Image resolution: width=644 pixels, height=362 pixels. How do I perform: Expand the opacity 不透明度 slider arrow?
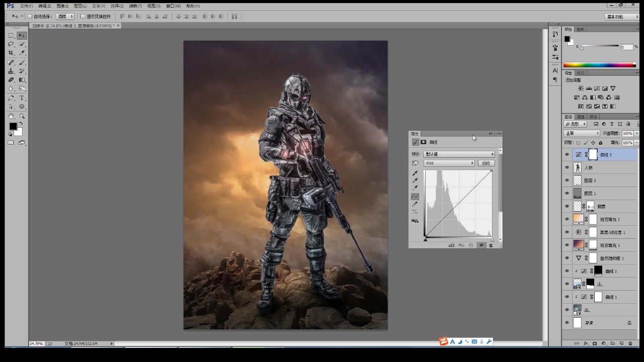click(637, 134)
